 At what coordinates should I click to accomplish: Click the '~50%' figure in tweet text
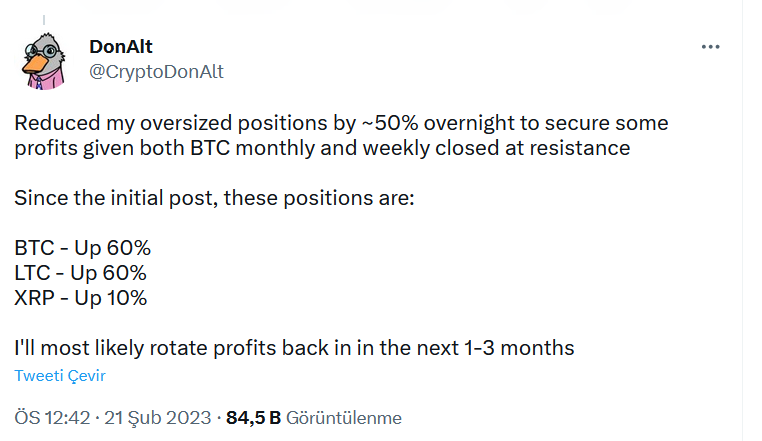coord(390,123)
